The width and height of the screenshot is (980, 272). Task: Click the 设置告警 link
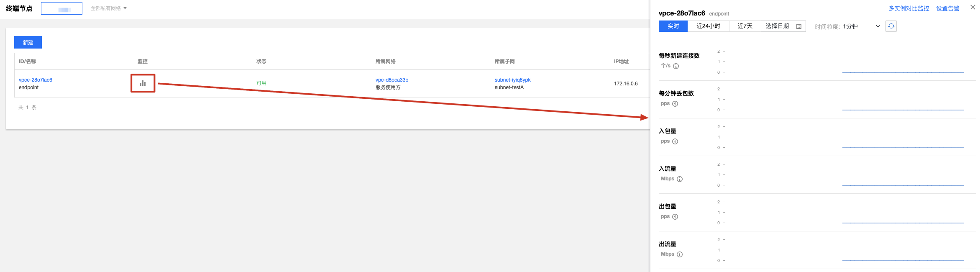click(947, 8)
